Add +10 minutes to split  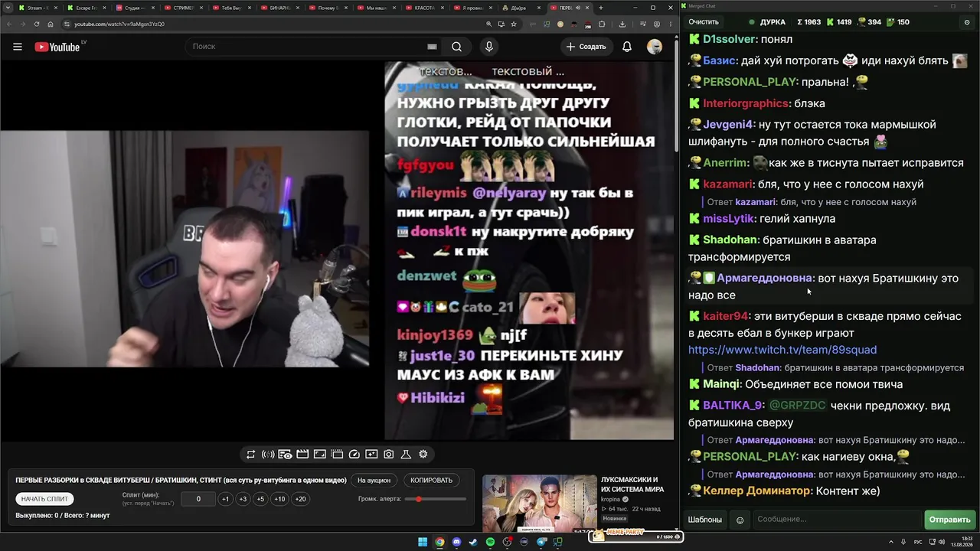pyautogui.click(x=279, y=499)
